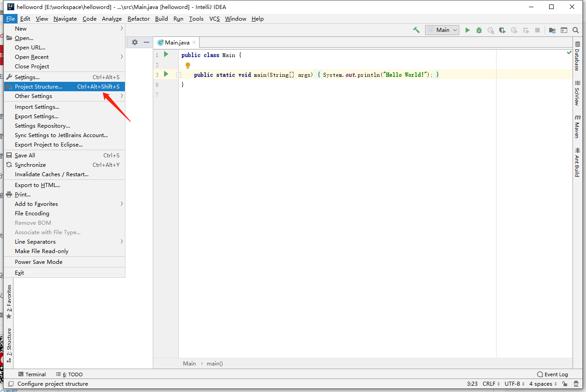586x392 pixels.
Task: Click the yellow intention lightbulb icon
Action: click(188, 66)
